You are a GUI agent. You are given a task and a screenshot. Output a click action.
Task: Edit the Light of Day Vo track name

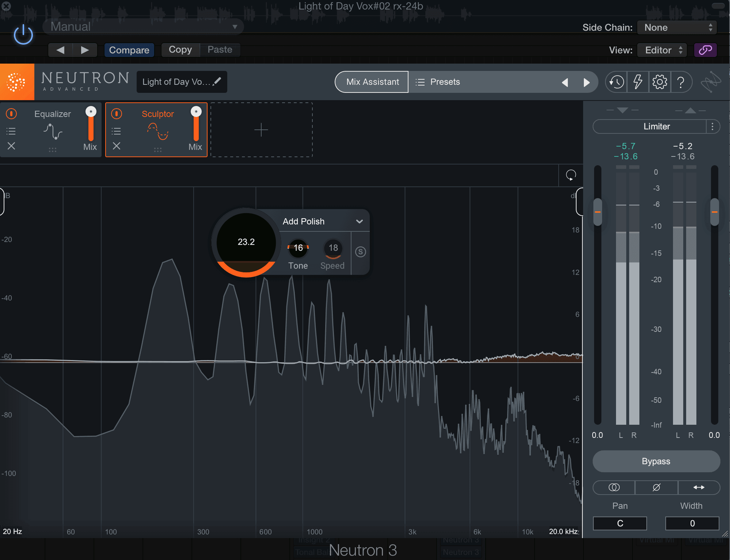tap(182, 82)
